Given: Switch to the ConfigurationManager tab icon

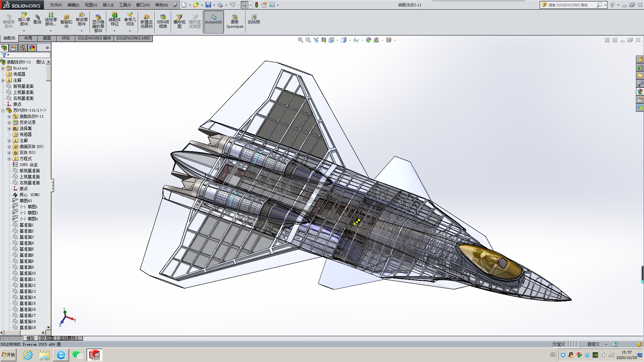Looking at the screenshot, I should [23, 48].
